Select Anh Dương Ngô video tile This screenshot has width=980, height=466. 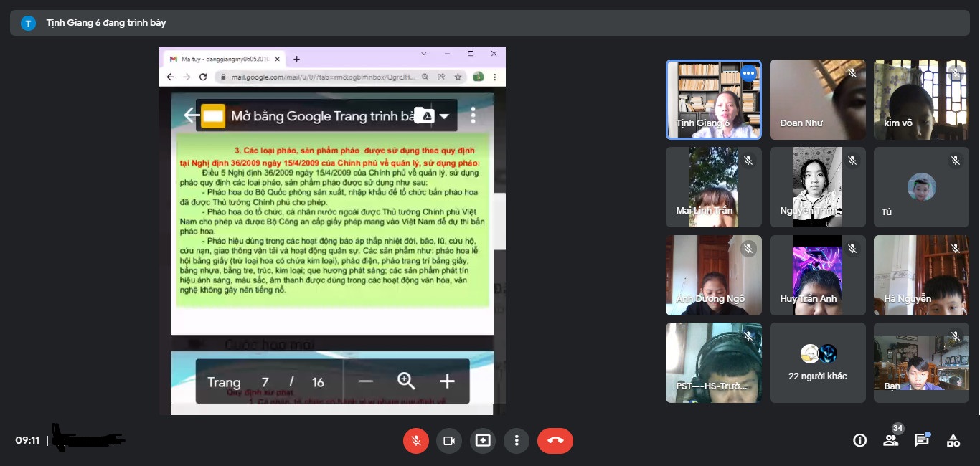pyautogui.click(x=714, y=275)
